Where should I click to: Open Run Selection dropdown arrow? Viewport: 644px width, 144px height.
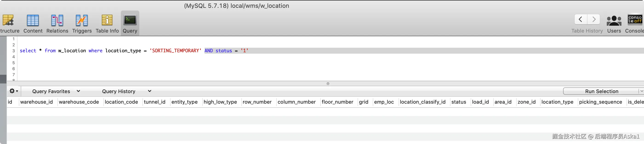coord(641,91)
